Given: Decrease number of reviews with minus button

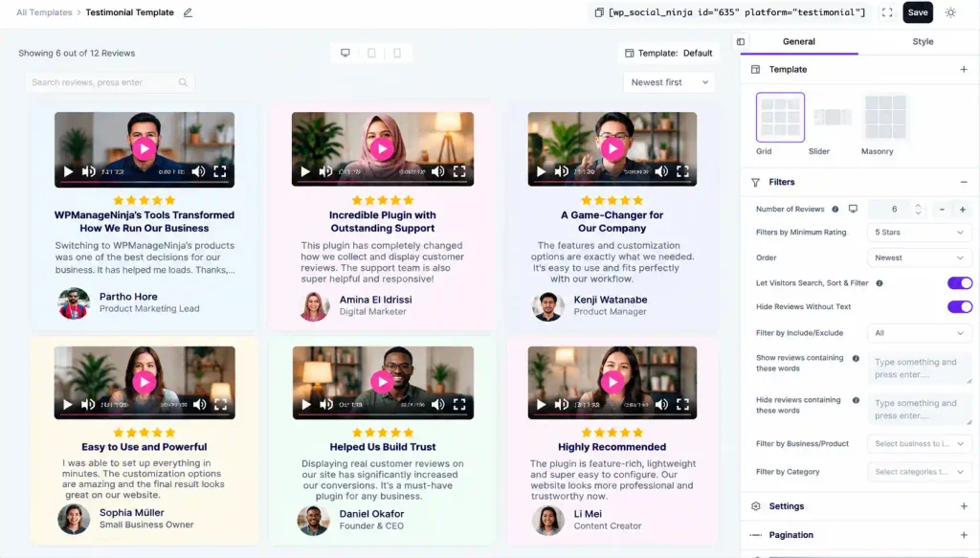Looking at the screenshot, I should point(942,210).
